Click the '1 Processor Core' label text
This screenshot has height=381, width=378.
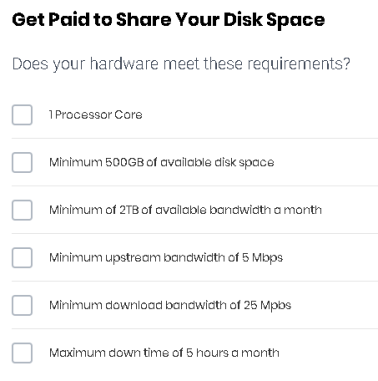point(96,115)
